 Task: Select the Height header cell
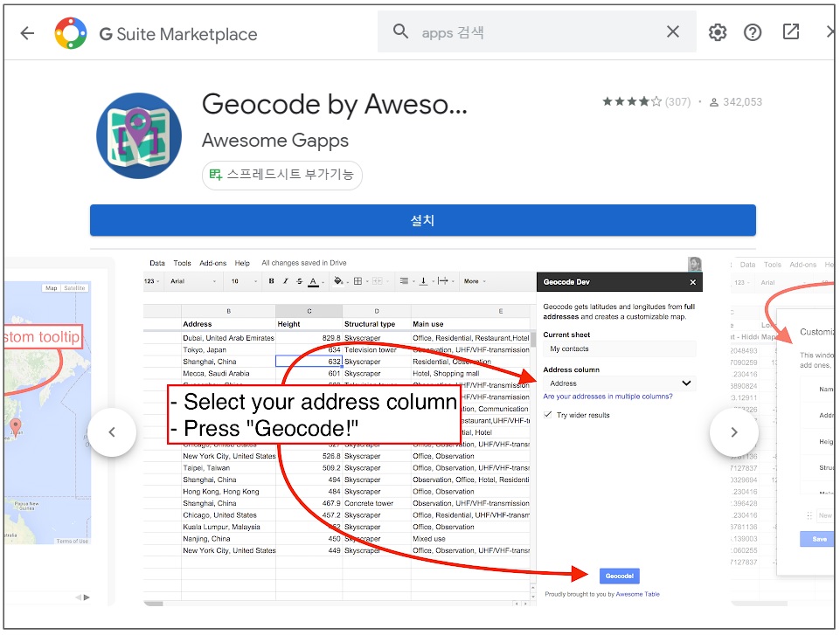click(309, 324)
